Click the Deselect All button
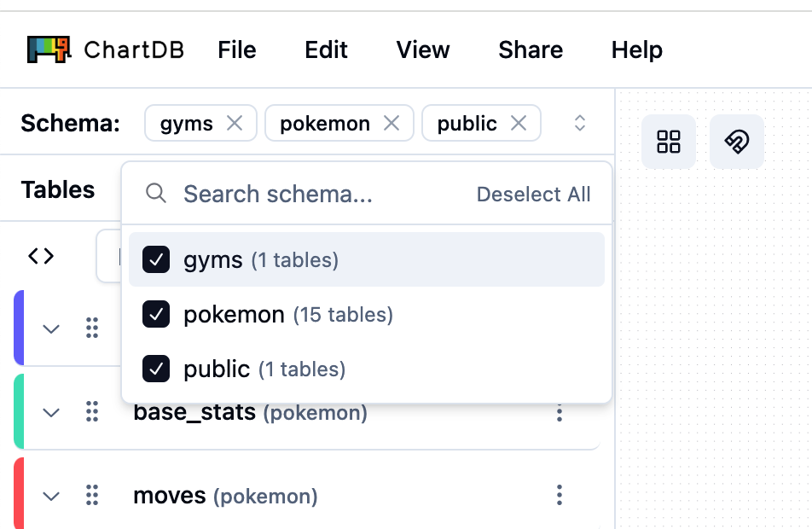 tap(533, 195)
